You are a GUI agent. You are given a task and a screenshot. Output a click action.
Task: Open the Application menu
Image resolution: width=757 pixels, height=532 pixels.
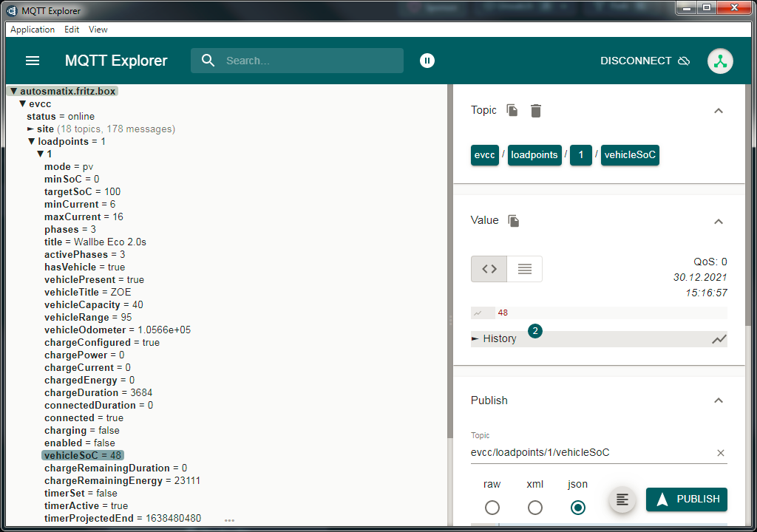pyautogui.click(x=32, y=30)
